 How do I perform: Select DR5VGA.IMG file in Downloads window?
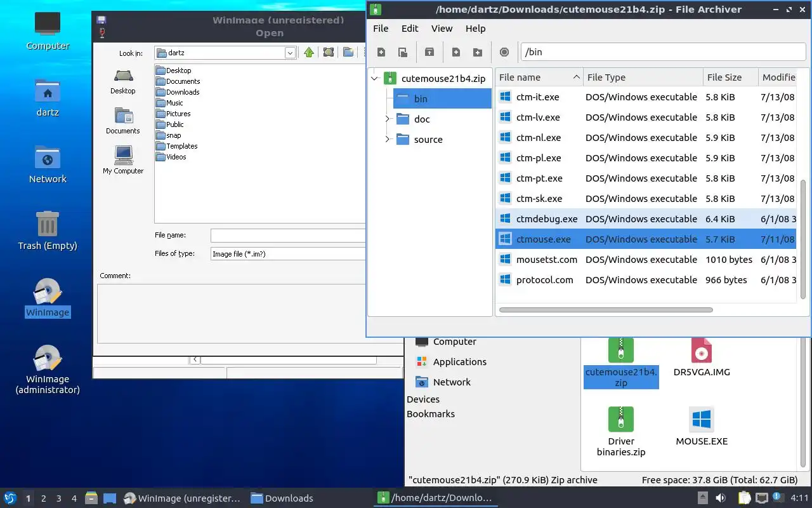[x=702, y=358]
